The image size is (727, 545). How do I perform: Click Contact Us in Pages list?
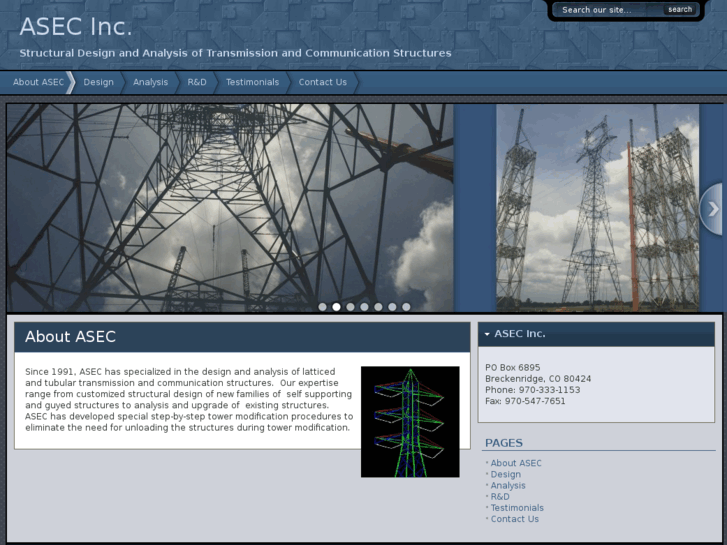pyautogui.click(x=515, y=519)
